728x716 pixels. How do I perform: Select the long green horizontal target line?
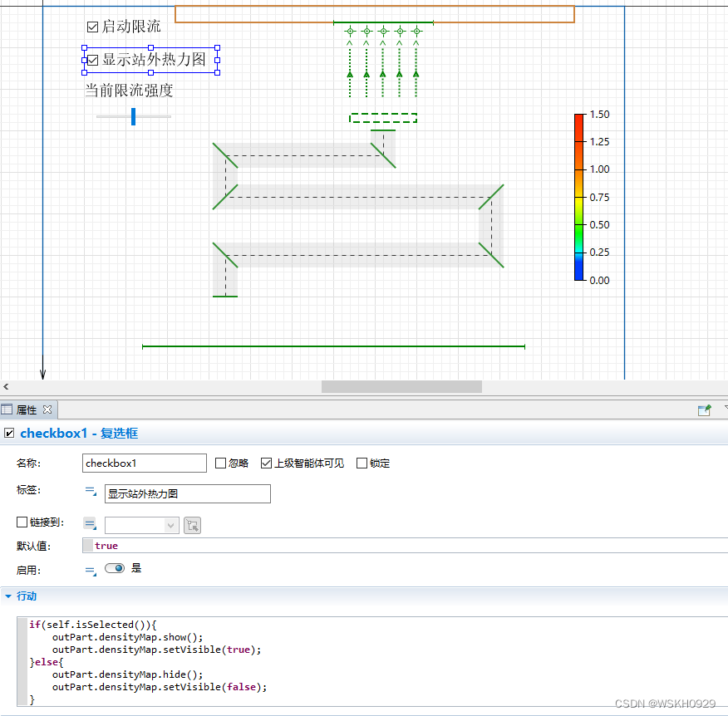(333, 346)
